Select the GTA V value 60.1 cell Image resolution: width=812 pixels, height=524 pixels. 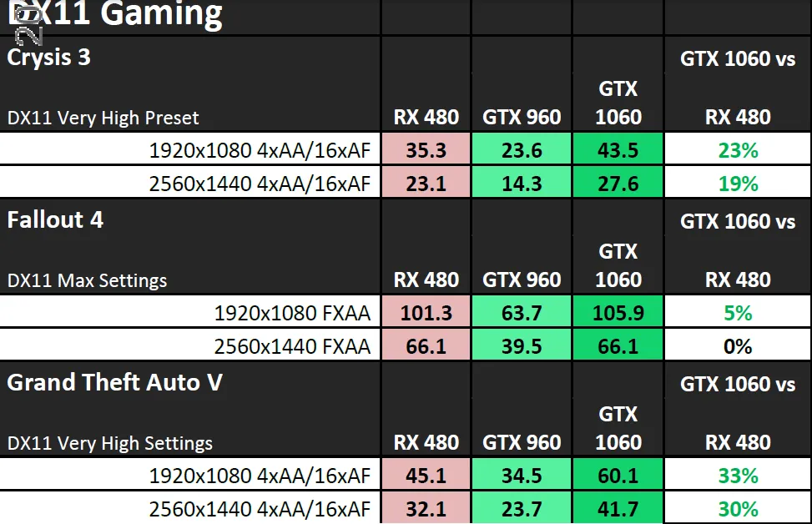pos(618,475)
